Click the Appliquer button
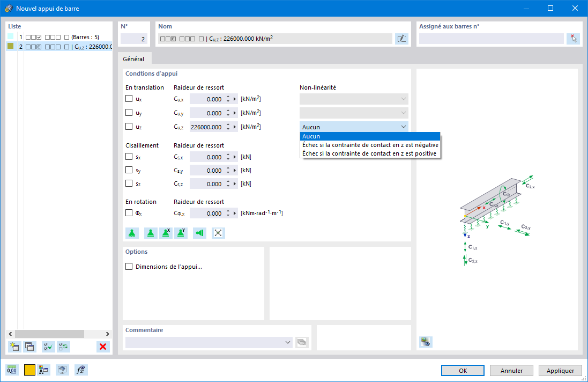 (x=560, y=370)
